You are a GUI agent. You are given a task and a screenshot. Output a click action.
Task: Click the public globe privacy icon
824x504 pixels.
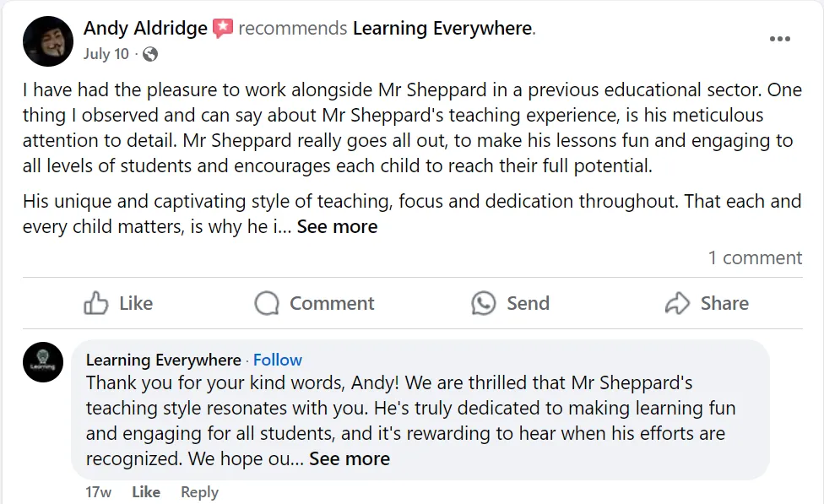(150, 54)
